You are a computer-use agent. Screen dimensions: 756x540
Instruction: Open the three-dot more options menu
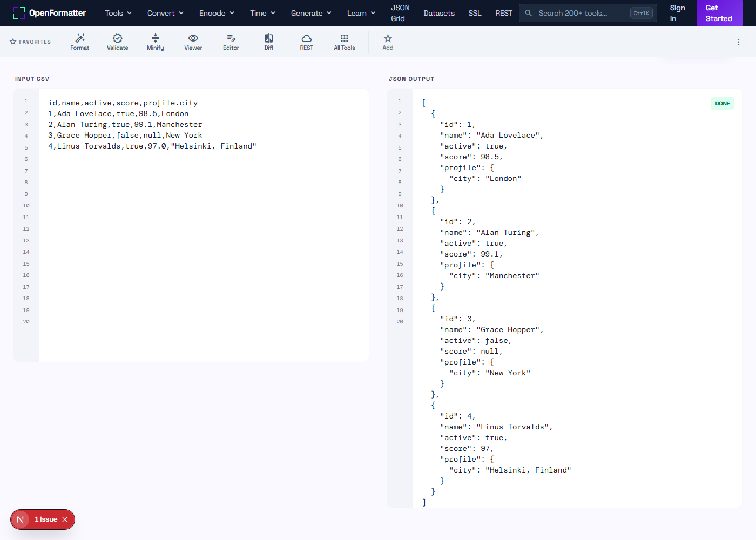pos(738,42)
